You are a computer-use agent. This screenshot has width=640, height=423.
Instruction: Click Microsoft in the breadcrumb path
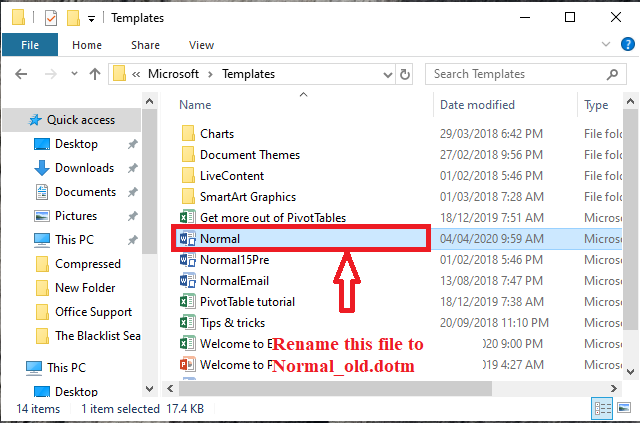172,73
